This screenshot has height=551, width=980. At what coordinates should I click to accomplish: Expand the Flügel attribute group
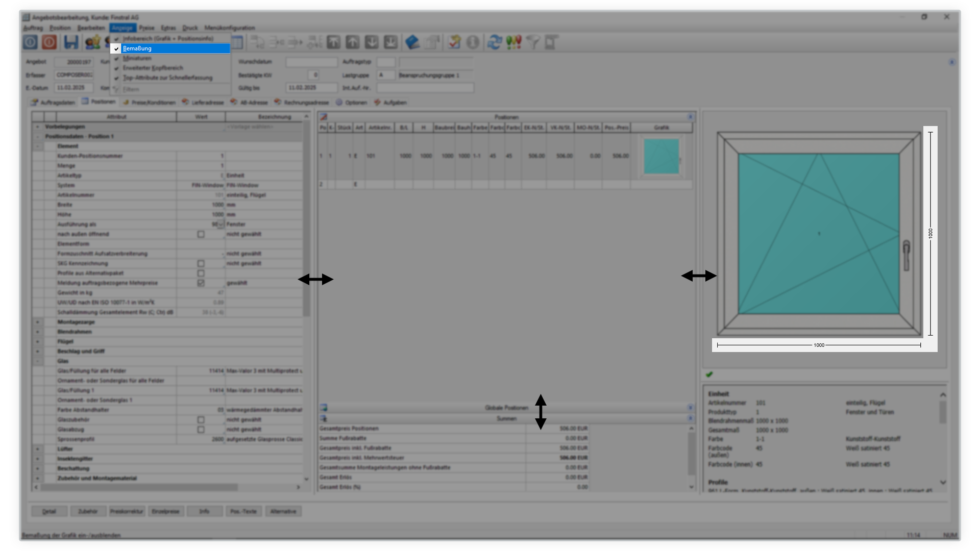[x=38, y=341]
